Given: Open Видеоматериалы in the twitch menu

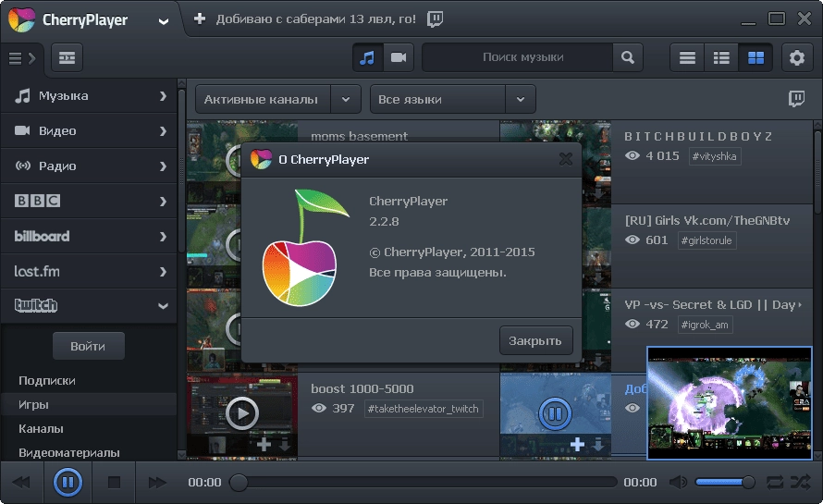Looking at the screenshot, I should tap(68, 452).
